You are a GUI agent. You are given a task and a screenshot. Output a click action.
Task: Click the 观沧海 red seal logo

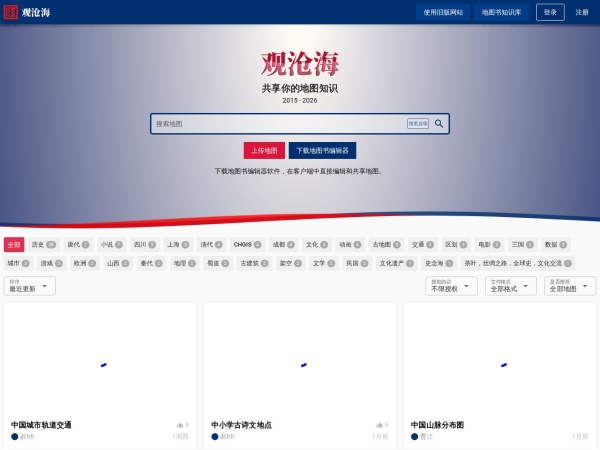pos(11,12)
